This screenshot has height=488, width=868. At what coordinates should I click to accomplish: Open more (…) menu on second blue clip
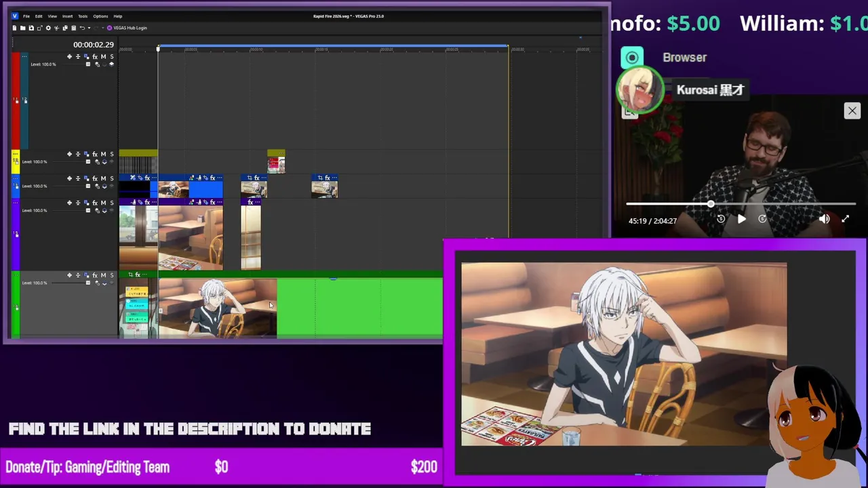(220, 178)
